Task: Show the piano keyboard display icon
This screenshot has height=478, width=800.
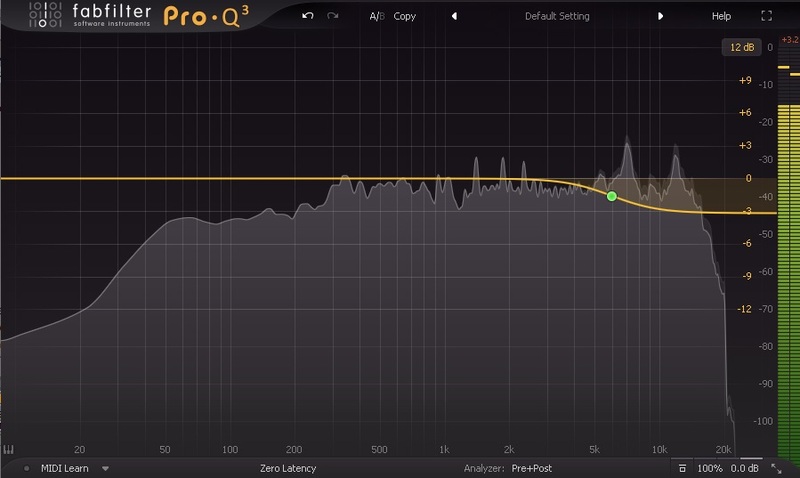Action: [x=9, y=449]
